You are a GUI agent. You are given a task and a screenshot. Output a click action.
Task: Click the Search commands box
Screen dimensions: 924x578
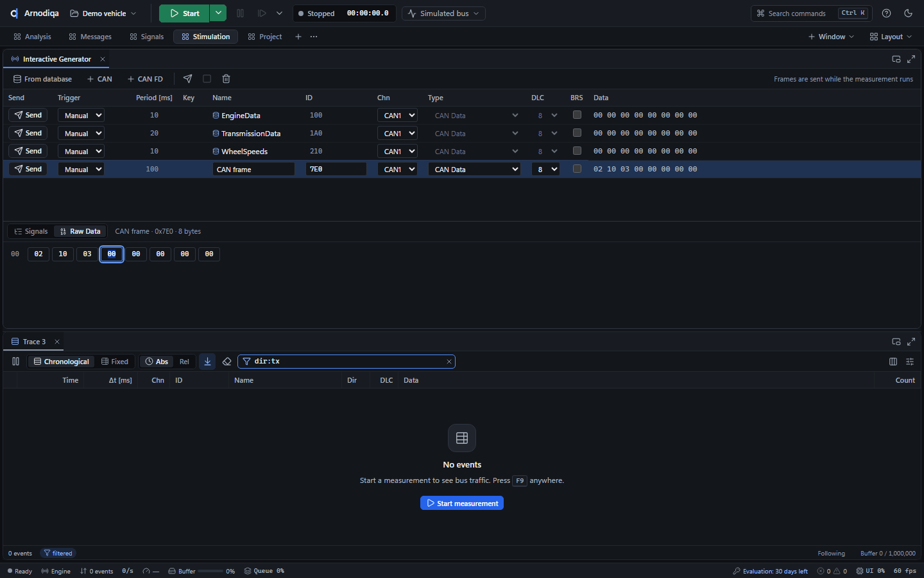click(x=812, y=13)
